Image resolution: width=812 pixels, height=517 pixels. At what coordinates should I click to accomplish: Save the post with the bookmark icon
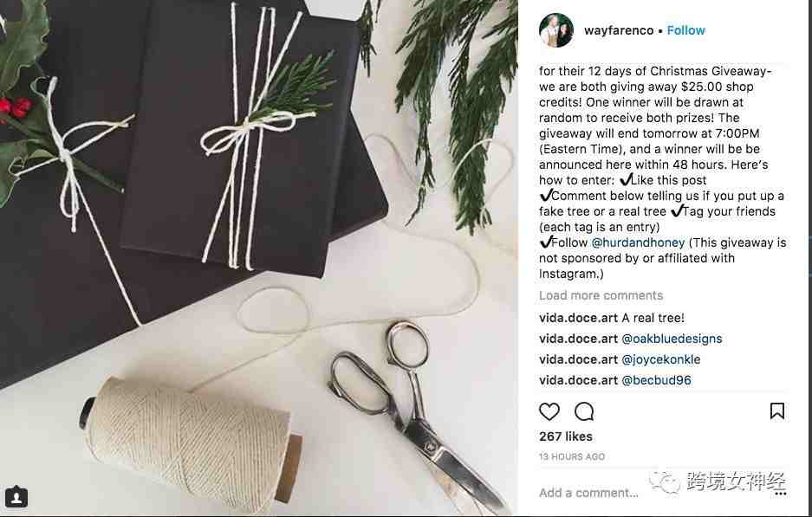coord(776,410)
